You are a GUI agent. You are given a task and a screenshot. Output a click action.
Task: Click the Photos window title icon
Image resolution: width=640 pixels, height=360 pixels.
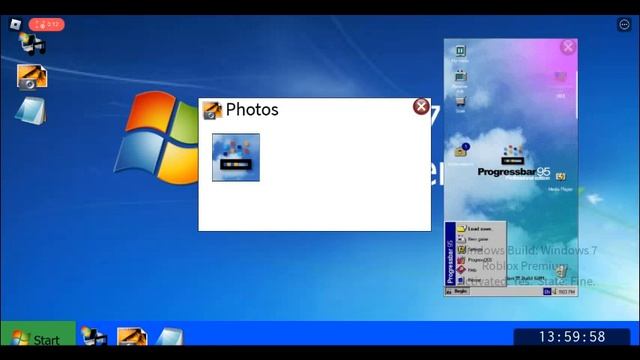[x=212, y=110]
